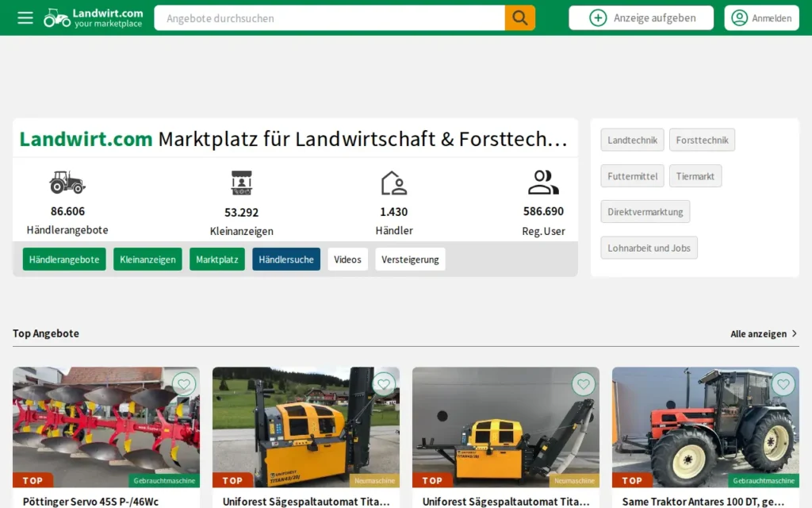
Task: Open the Händlerangebote green tab
Action: tap(64, 260)
